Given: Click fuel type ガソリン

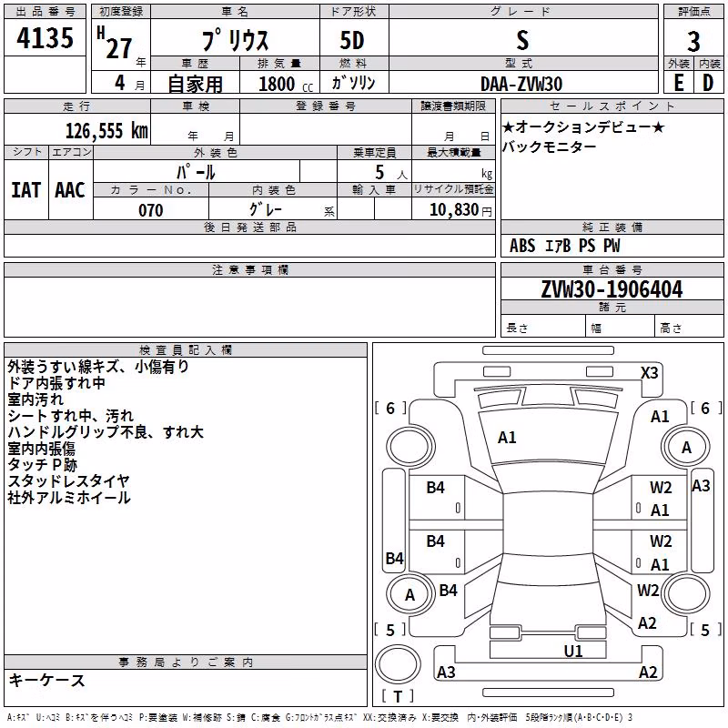Looking at the screenshot, I should coord(353,83).
